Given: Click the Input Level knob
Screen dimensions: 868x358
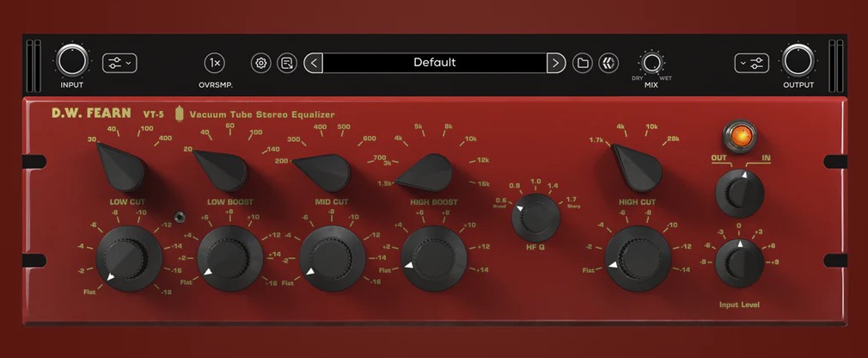Looking at the screenshot, I should [x=738, y=262].
